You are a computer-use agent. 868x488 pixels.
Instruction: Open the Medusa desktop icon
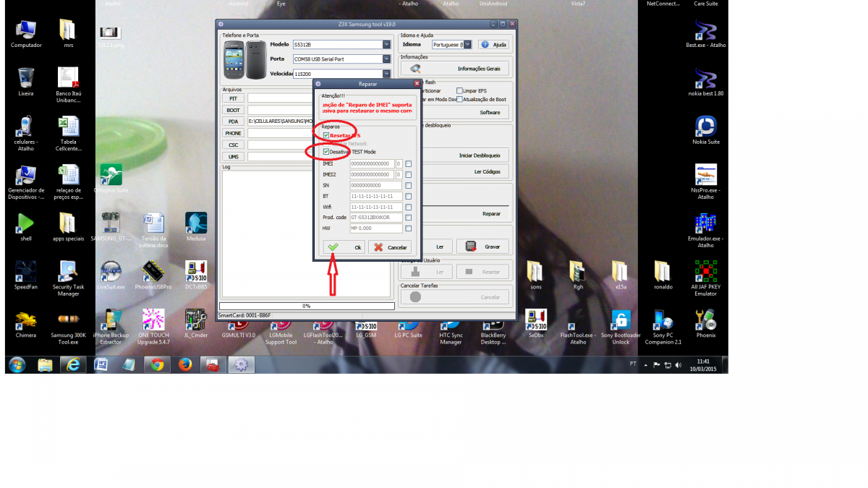point(196,227)
